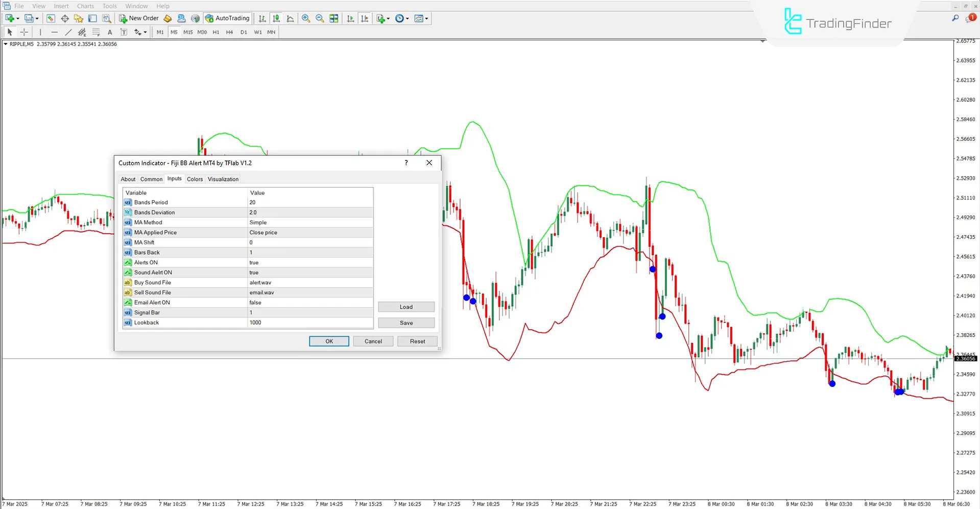Select the Text annotation tool

click(x=110, y=32)
